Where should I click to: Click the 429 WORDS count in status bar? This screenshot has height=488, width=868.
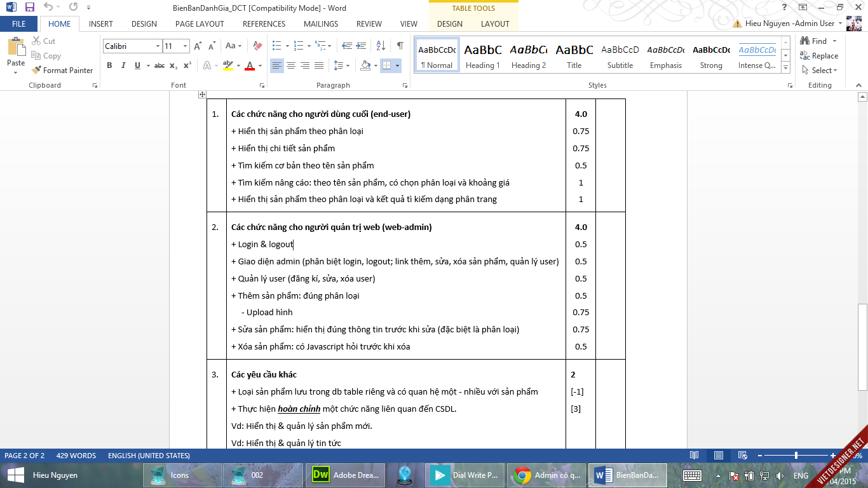click(76, 456)
